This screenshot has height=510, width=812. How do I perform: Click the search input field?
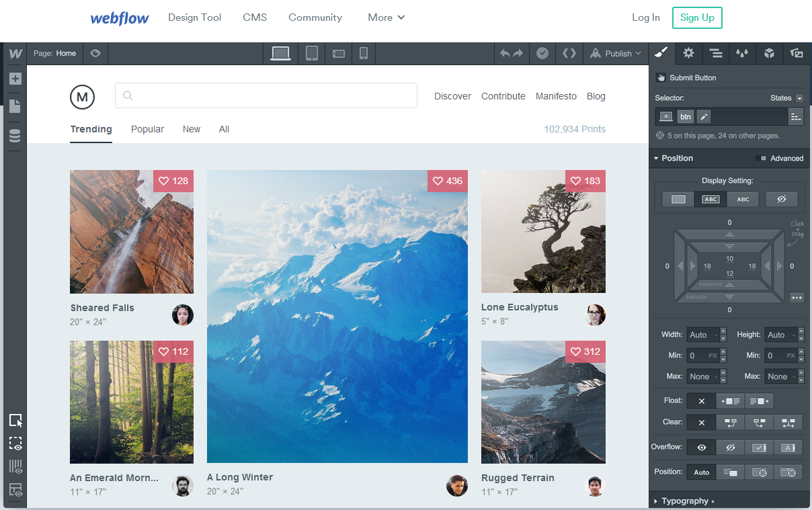point(266,95)
